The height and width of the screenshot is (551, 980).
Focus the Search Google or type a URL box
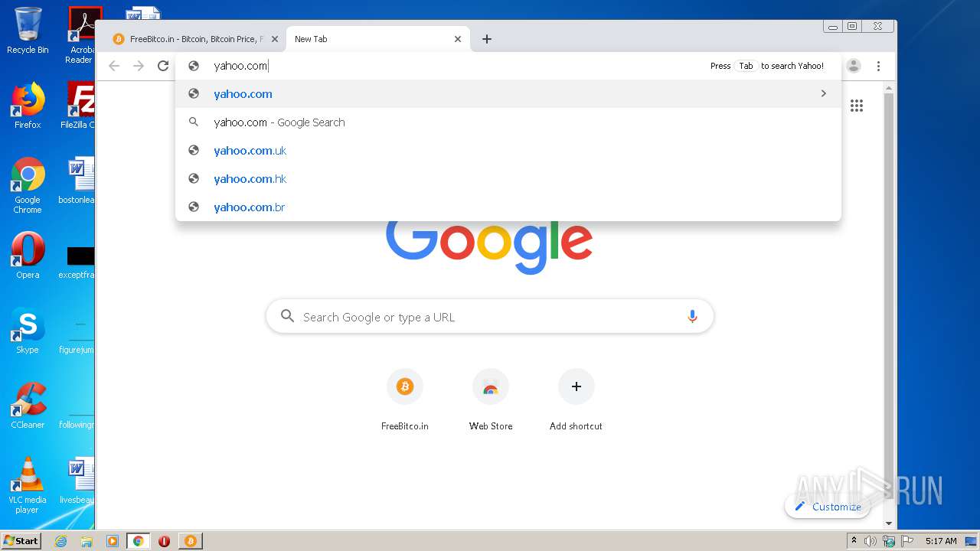(490, 316)
